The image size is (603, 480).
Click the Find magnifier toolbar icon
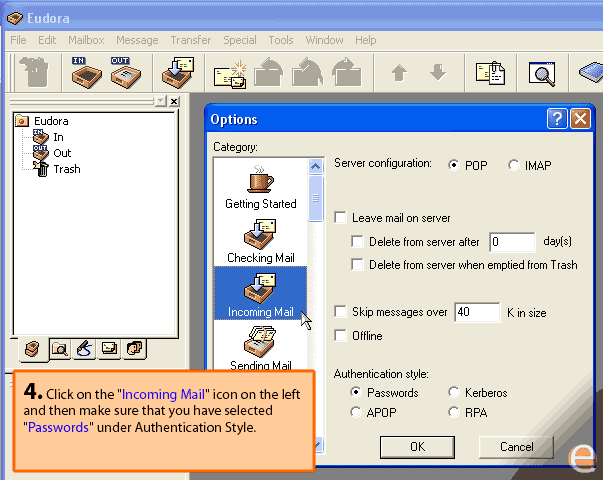[x=541, y=74]
